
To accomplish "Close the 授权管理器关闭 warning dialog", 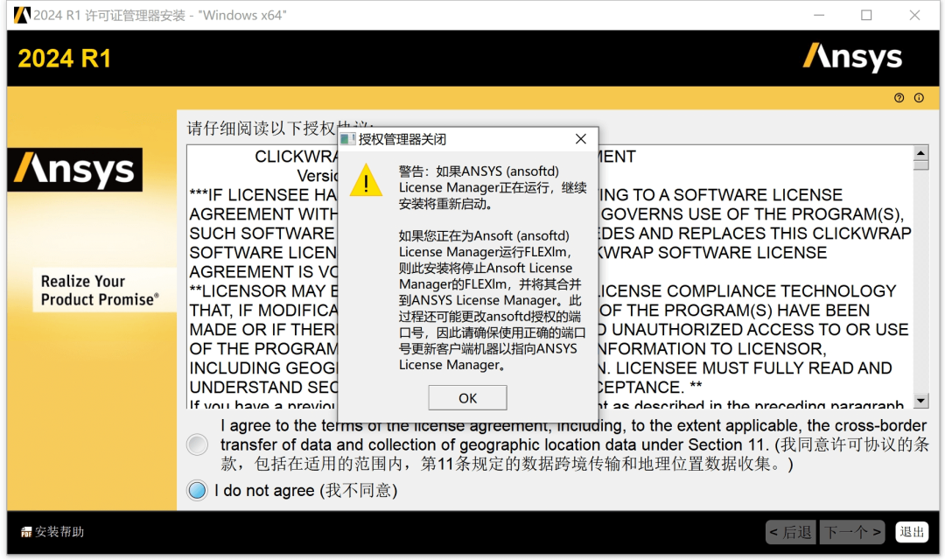I will (x=580, y=138).
